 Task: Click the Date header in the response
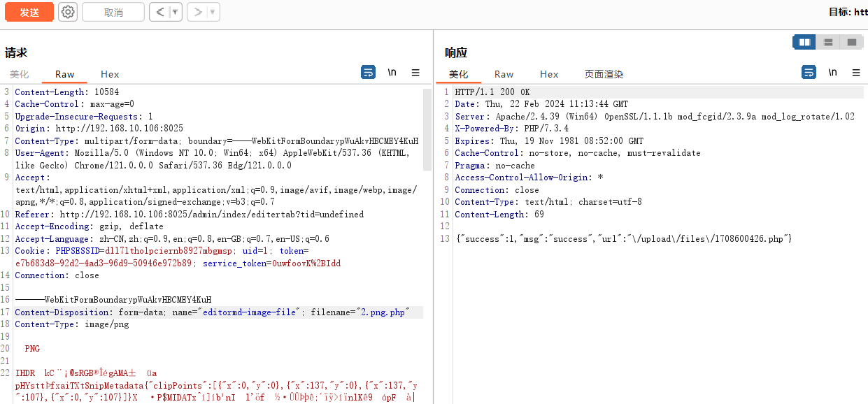point(541,104)
